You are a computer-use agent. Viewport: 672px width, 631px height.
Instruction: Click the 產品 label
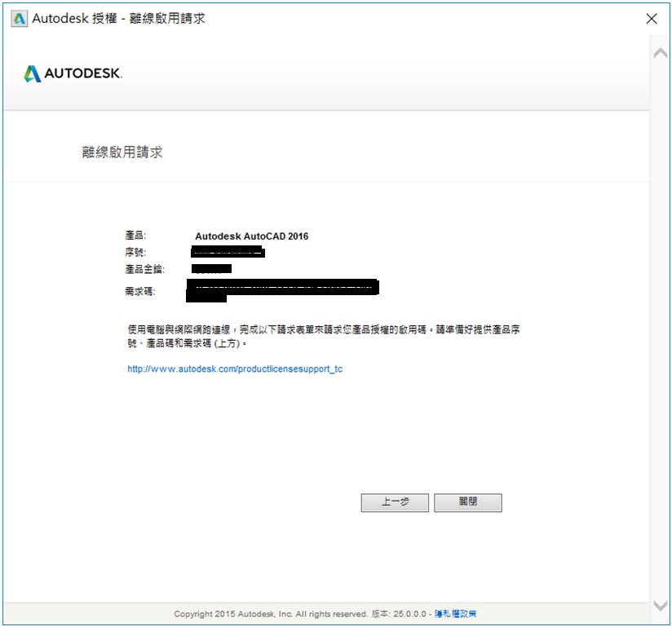(135, 235)
